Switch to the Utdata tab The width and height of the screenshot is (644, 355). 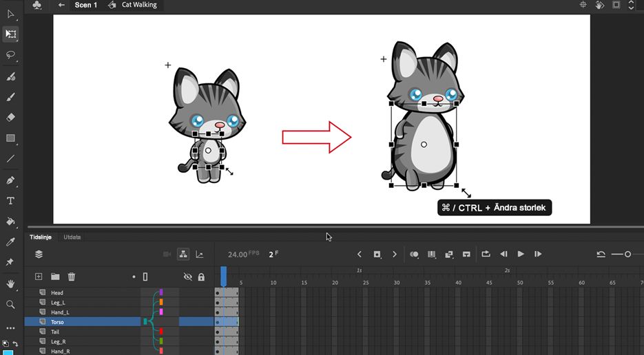(x=72, y=237)
